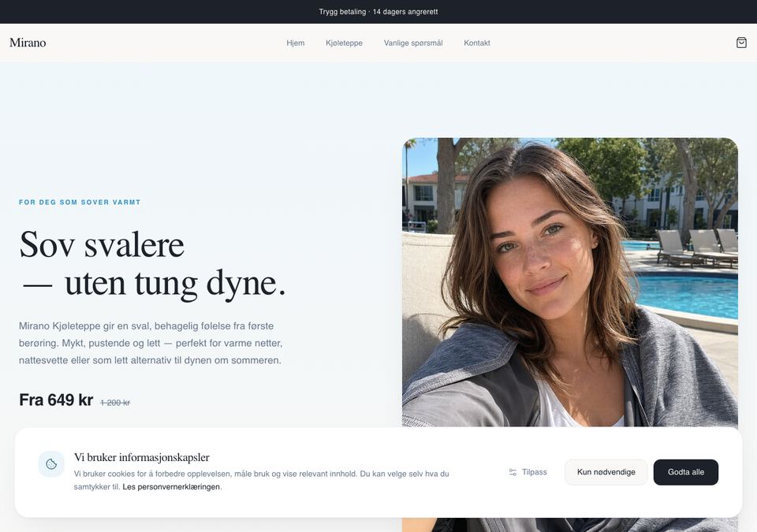
Task: Open Tilpass cookie settings
Action: pyautogui.click(x=528, y=472)
